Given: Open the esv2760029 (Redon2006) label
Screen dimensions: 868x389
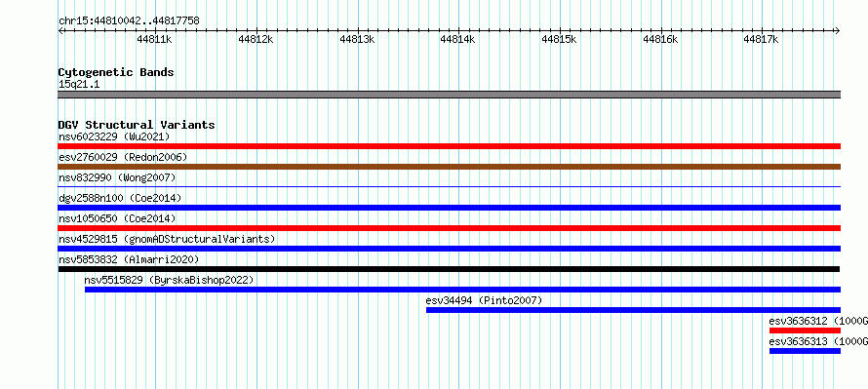Looking at the screenshot, I should pyautogui.click(x=123, y=157).
